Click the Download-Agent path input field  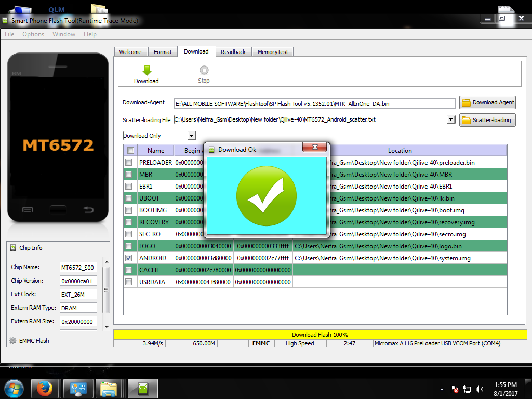pyautogui.click(x=314, y=103)
